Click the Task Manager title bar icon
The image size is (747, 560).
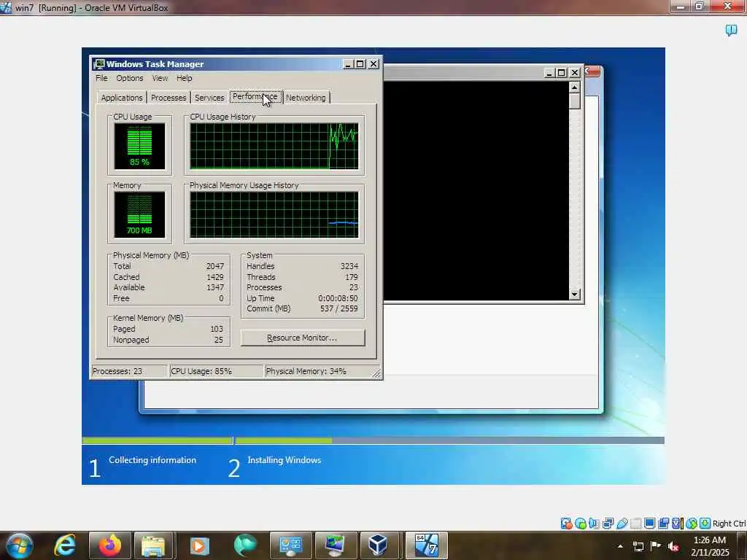tap(99, 64)
